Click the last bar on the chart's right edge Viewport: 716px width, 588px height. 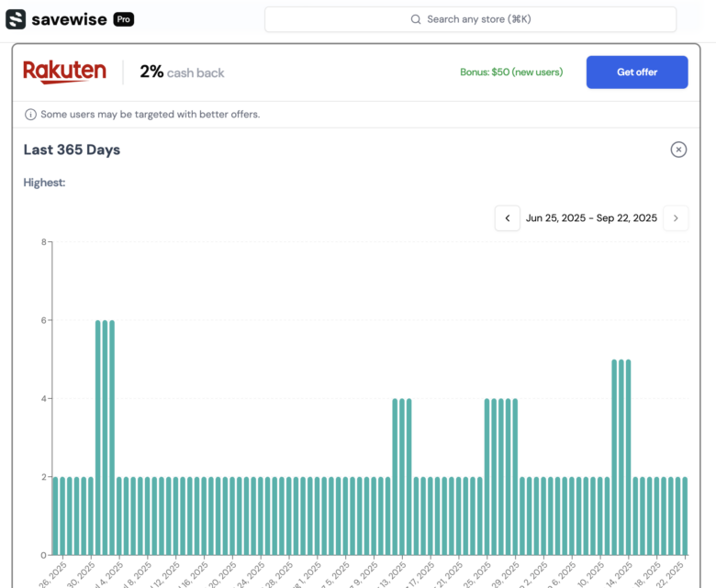685,516
